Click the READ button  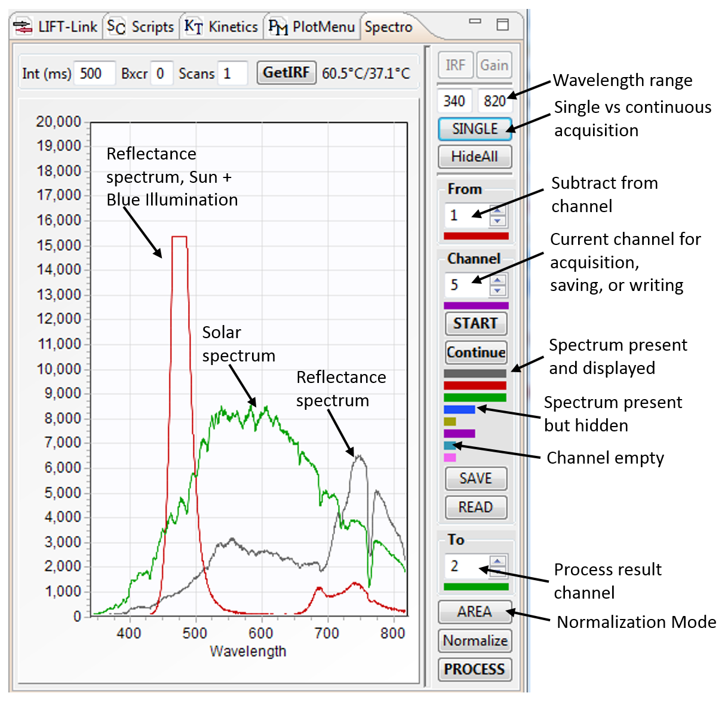click(x=475, y=507)
